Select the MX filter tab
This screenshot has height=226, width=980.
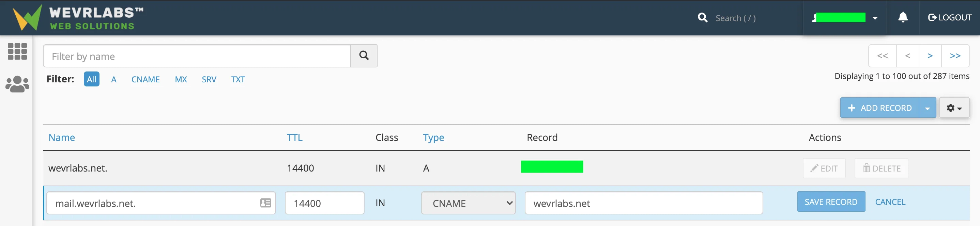point(181,79)
